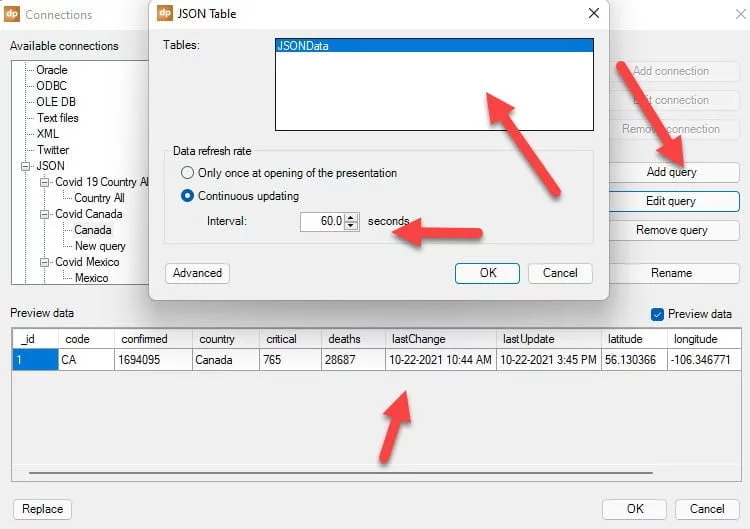Cancel the Connections window

pyautogui.click(x=707, y=509)
